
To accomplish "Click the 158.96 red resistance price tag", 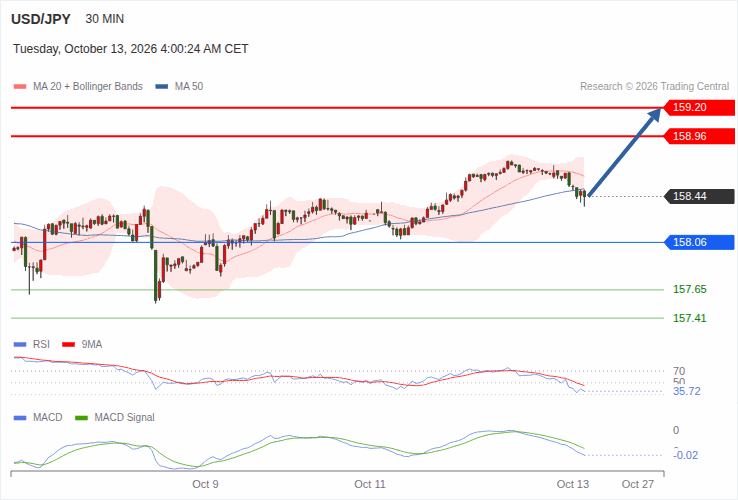I will coord(699,136).
